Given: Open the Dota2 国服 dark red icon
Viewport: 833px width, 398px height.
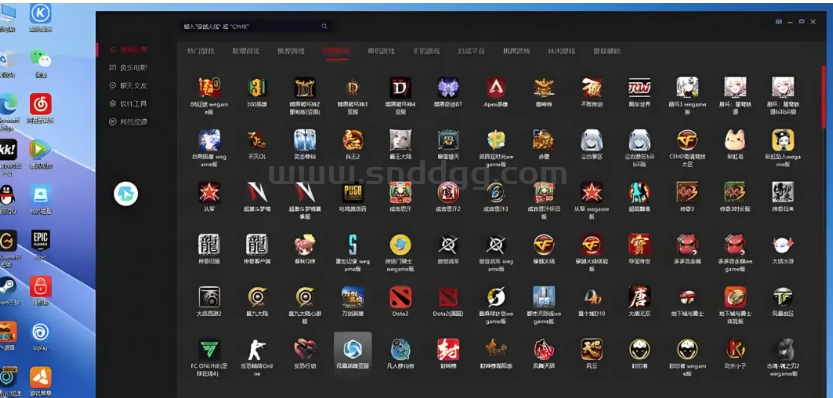Looking at the screenshot, I should click(448, 297).
